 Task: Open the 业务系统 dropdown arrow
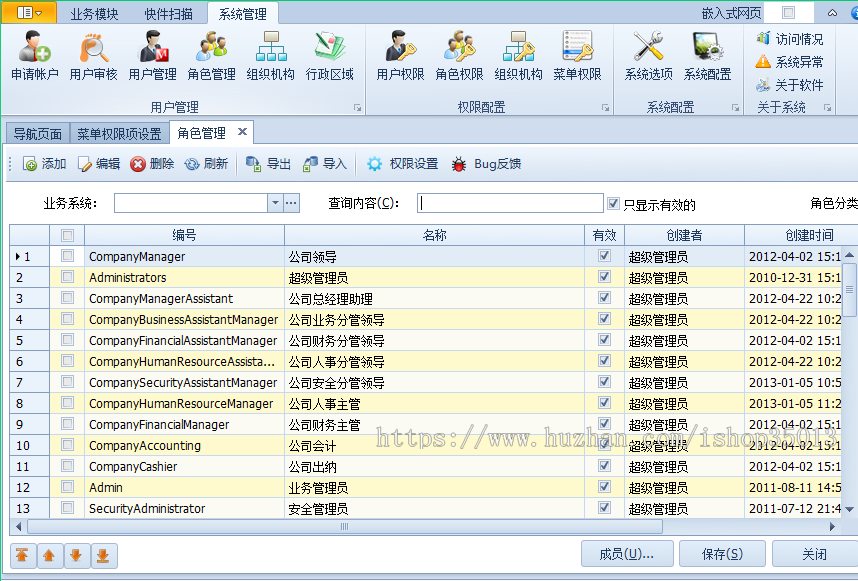pyautogui.click(x=275, y=203)
